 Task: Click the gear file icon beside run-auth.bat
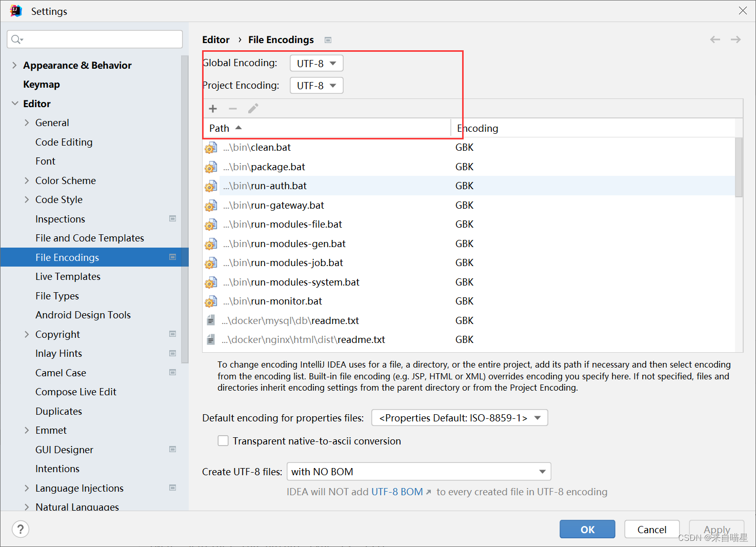(x=211, y=186)
